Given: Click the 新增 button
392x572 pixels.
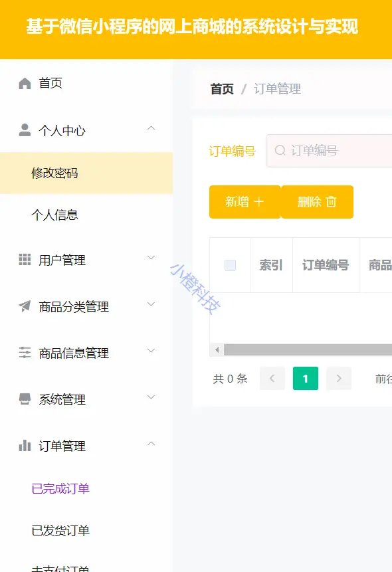Looking at the screenshot, I should coord(245,202).
